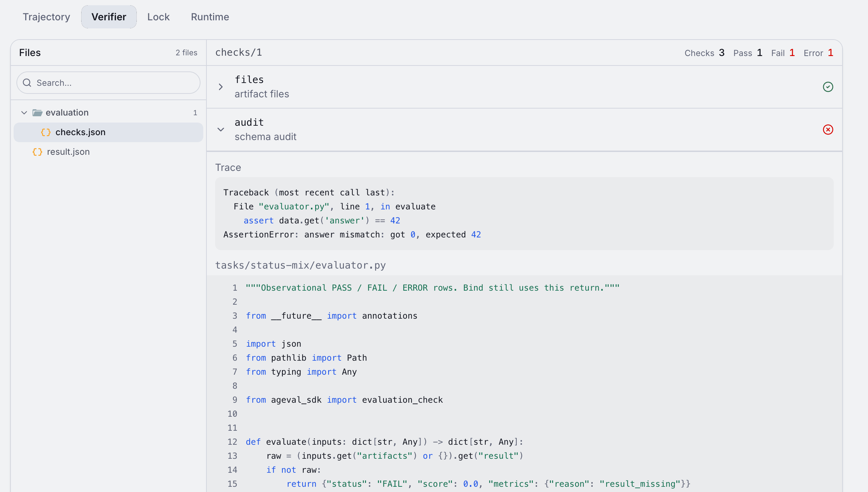Select the evaluation folder row
Screen dimensions: 868x492
pyautogui.click(x=108, y=112)
